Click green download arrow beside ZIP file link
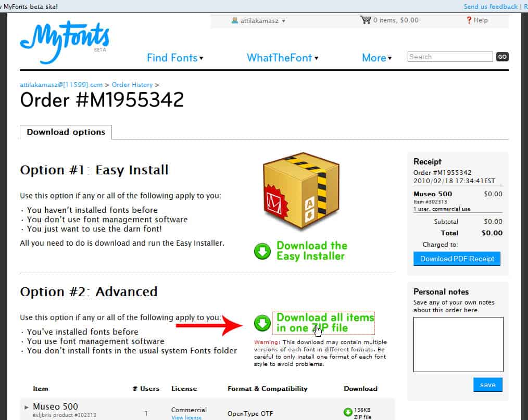Viewport: 528px width, 420px height. point(262,323)
